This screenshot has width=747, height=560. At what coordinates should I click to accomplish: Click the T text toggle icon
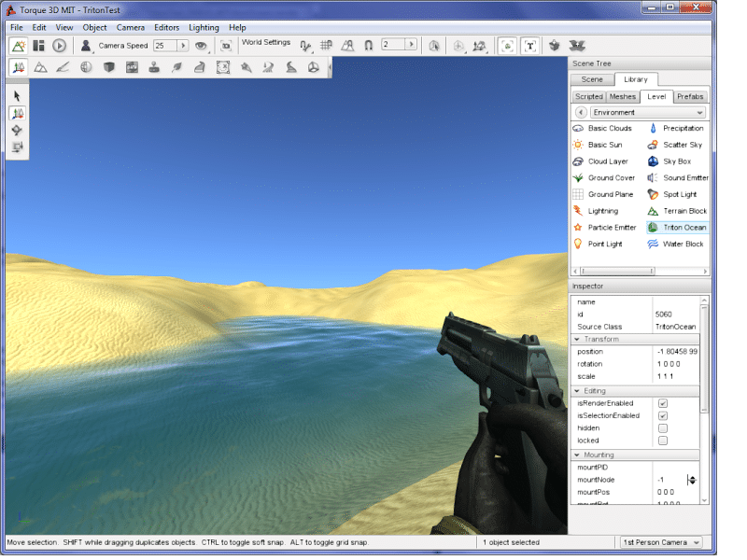pyautogui.click(x=530, y=46)
